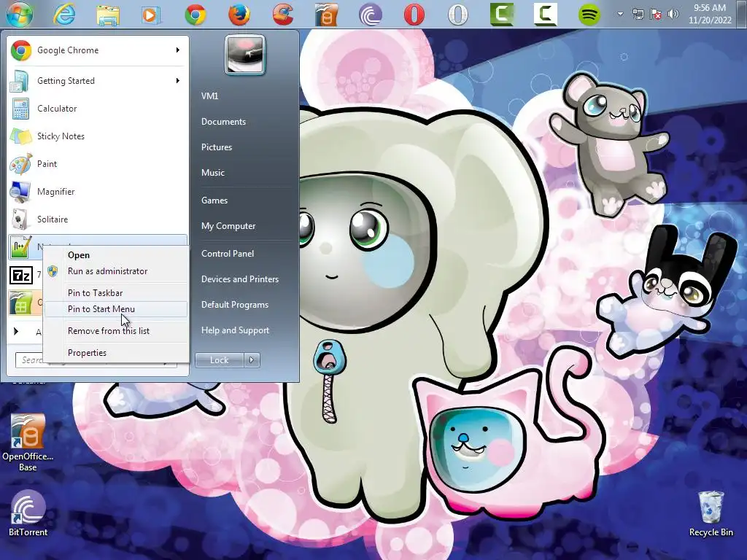Open Spotify from the taskbar

coord(589,15)
